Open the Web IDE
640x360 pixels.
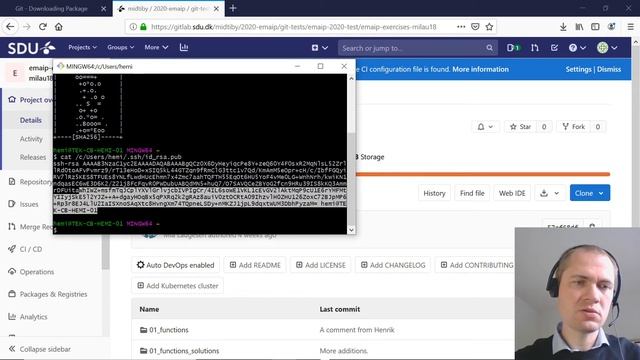click(512, 193)
